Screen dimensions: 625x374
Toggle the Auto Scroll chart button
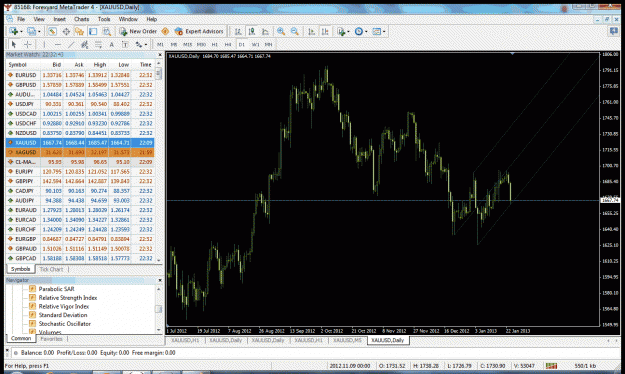(311, 31)
